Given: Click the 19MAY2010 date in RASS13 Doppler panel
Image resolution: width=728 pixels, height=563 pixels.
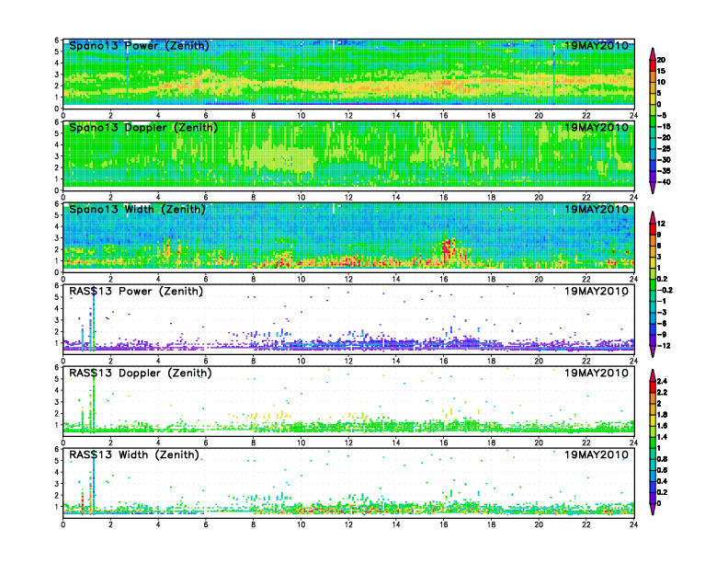Looking at the screenshot, I should click(x=597, y=373).
